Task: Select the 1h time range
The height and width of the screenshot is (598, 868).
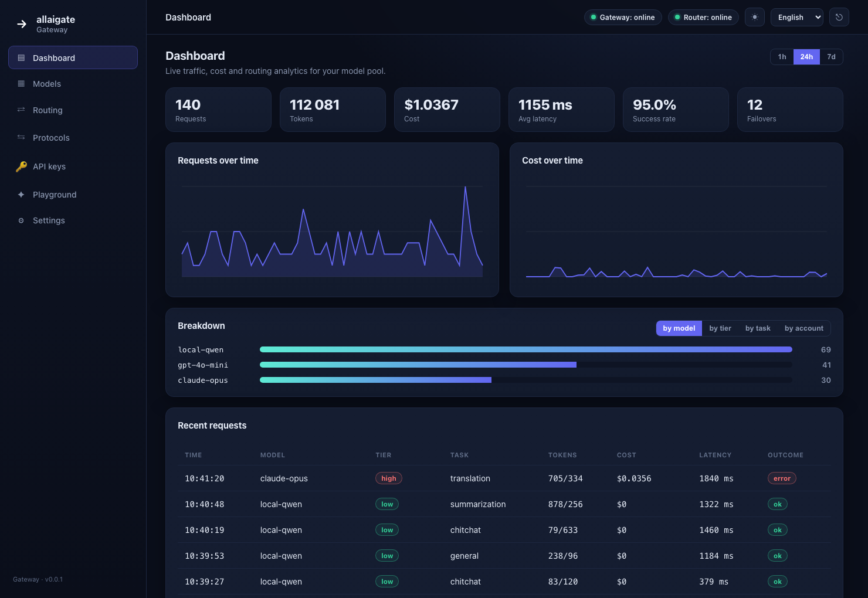Action: (782, 57)
